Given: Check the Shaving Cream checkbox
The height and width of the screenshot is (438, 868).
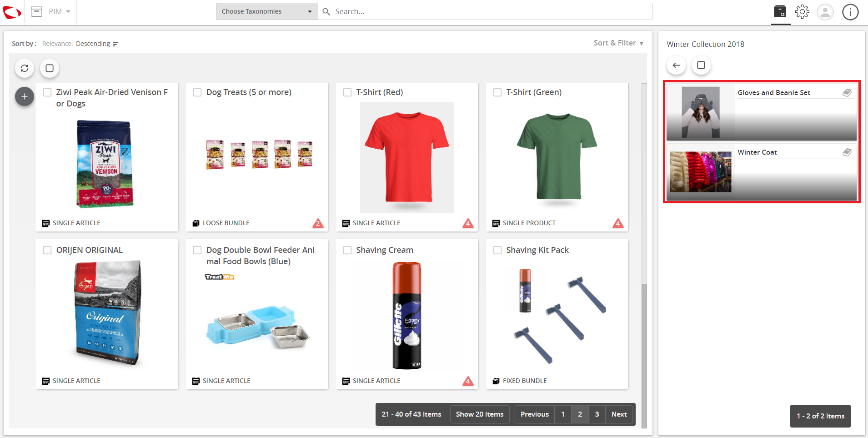Looking at the screenshot, I should (x=347, y=250).
